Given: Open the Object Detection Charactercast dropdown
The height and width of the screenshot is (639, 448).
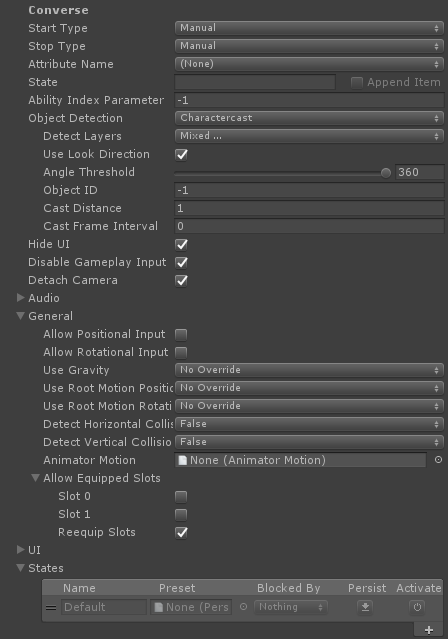Looking at the screenshot, I should [309, 118].
